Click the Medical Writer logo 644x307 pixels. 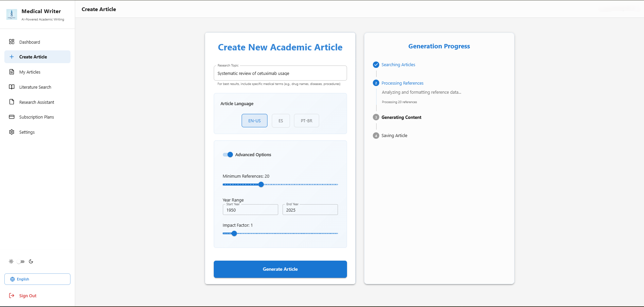pos(12,14)
